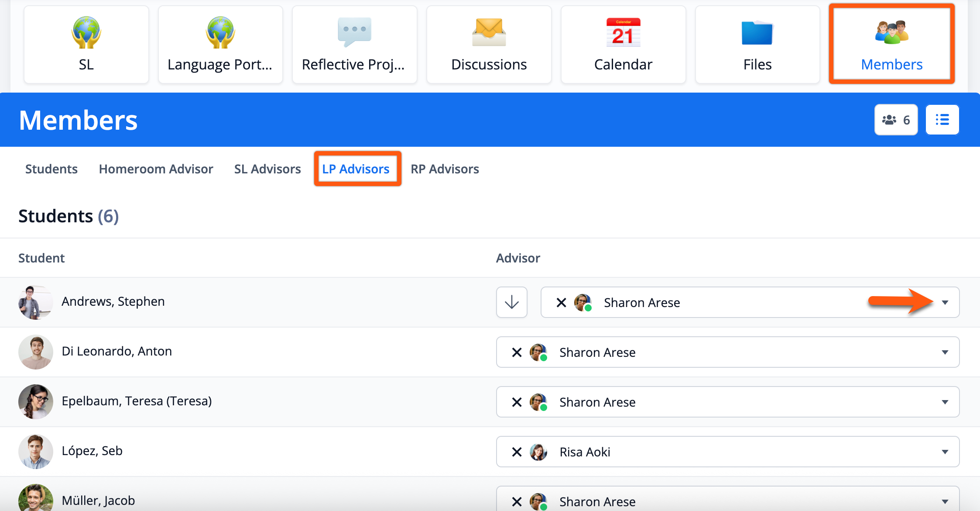The width and height of the screenshot is (980, 511).
Task: Click the list view icon button
Action: pyautogui.click(x=942, y=120)
